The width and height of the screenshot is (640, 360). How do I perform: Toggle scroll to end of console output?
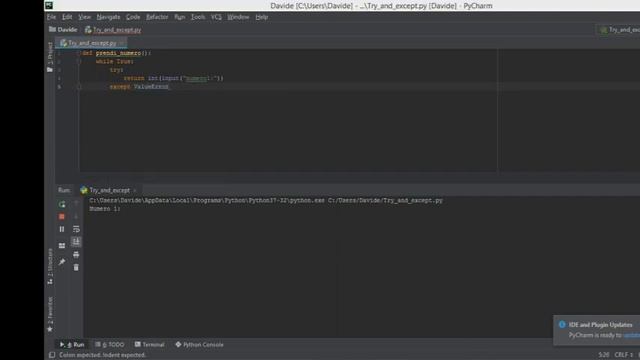click(76, 242)
